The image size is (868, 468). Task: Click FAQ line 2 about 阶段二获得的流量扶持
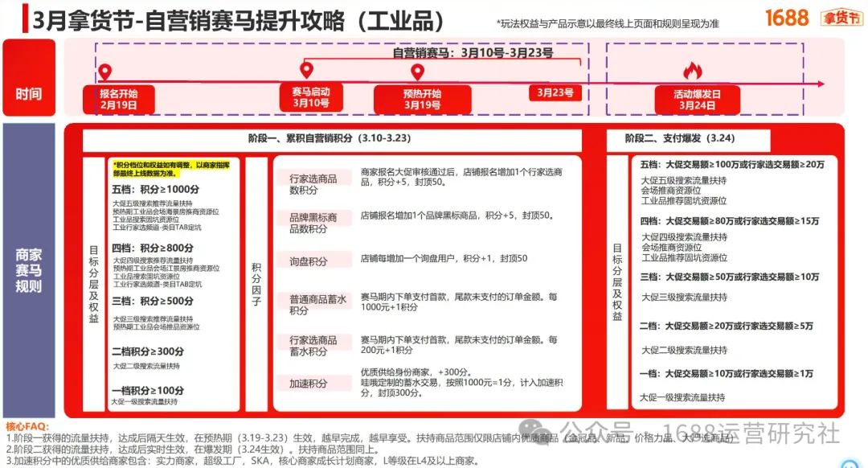click(193, 450)
